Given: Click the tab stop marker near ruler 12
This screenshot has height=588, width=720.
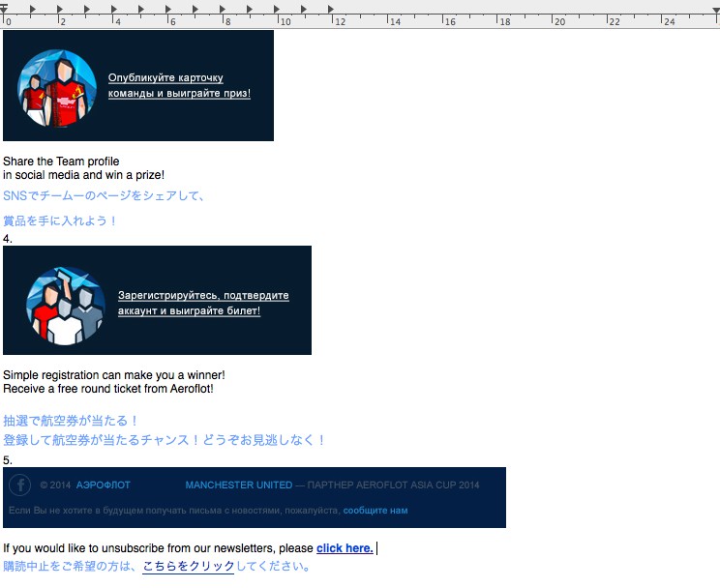Looking at the screenshot, I should pyautogui.click(x=331, y=9).
